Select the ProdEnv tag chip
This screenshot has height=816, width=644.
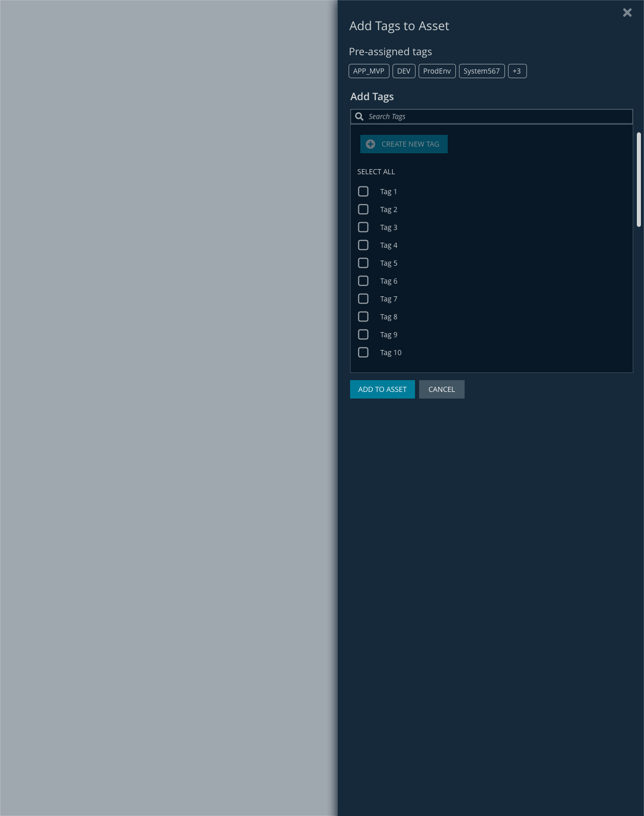(436, 71)
